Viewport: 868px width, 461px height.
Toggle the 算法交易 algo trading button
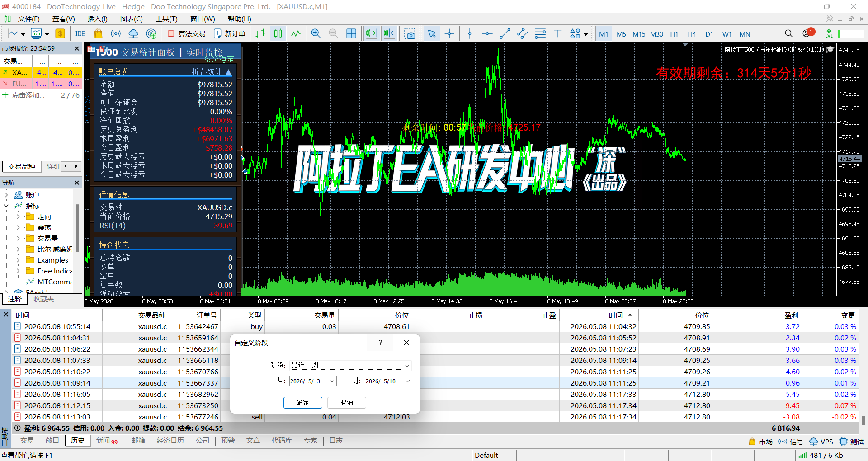[186, 34]
